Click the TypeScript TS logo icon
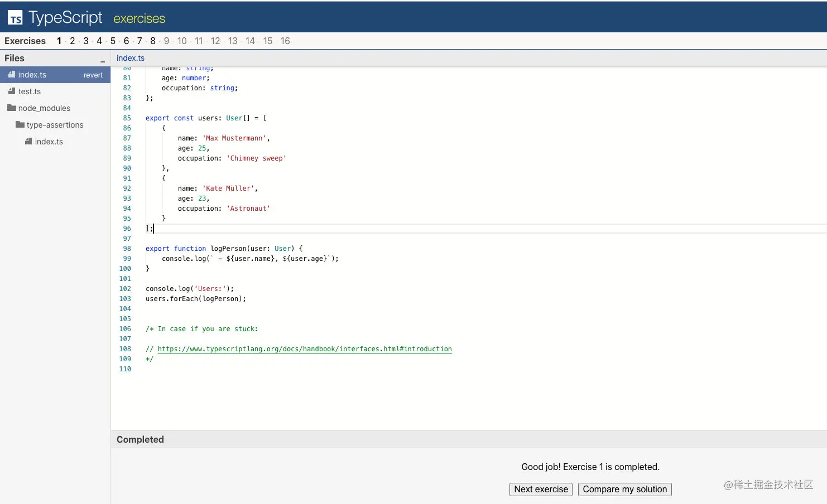 pyautogui.click(x=15, y=18)
